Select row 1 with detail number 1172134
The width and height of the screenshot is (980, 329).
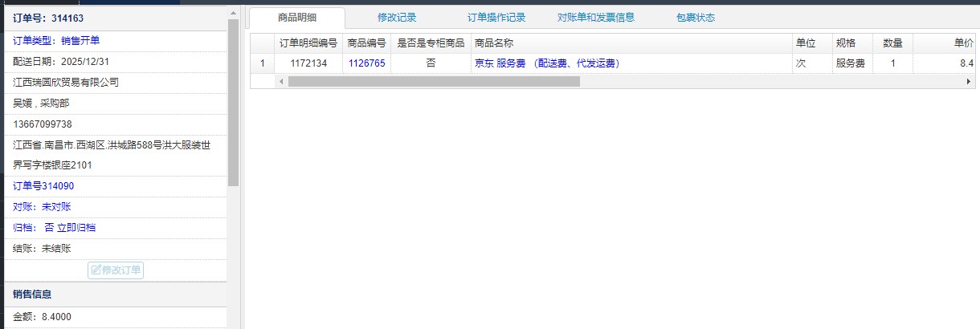pos(308,63)
